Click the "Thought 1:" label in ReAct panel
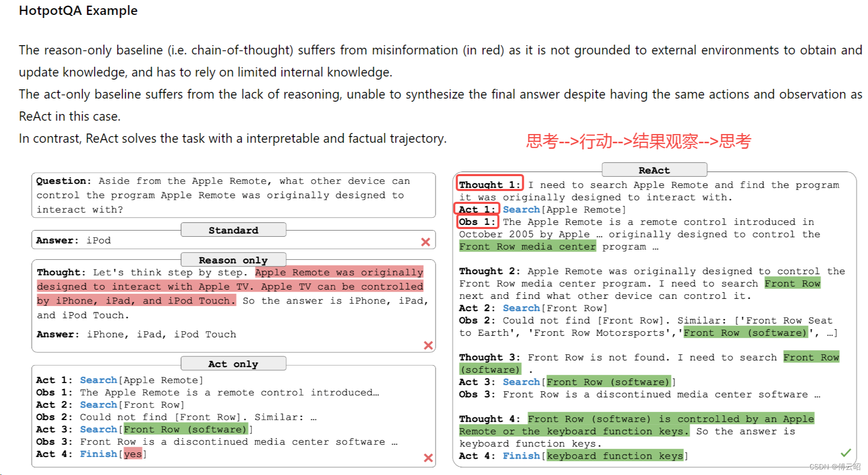868x475 pixels. point(490,184)
